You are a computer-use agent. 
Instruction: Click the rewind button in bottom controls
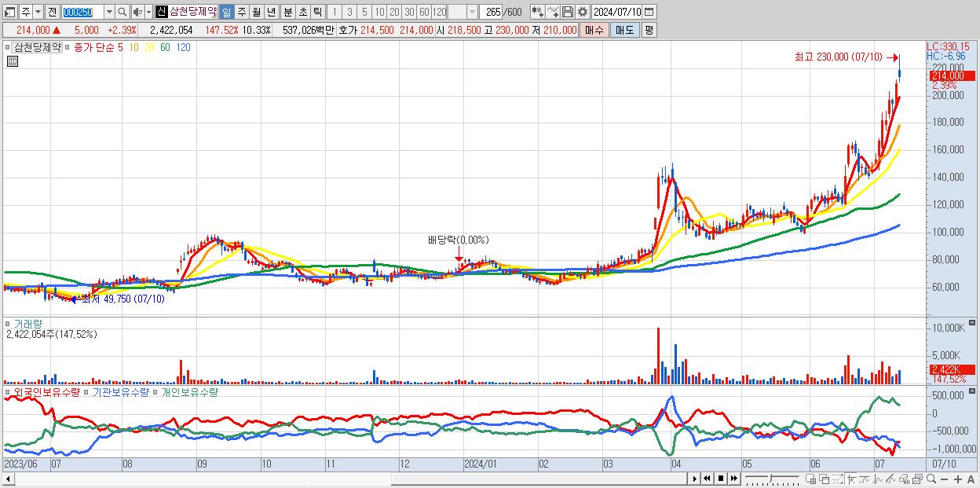[708, 479]
